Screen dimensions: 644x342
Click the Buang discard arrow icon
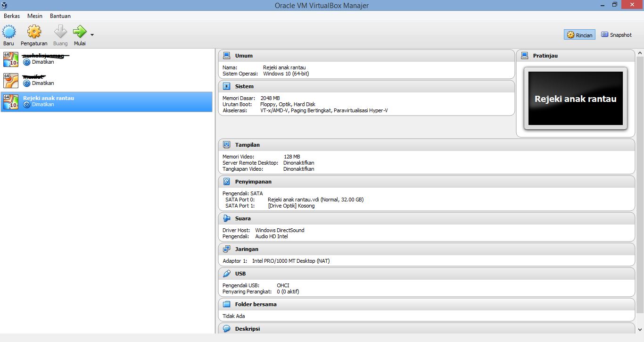60,32
